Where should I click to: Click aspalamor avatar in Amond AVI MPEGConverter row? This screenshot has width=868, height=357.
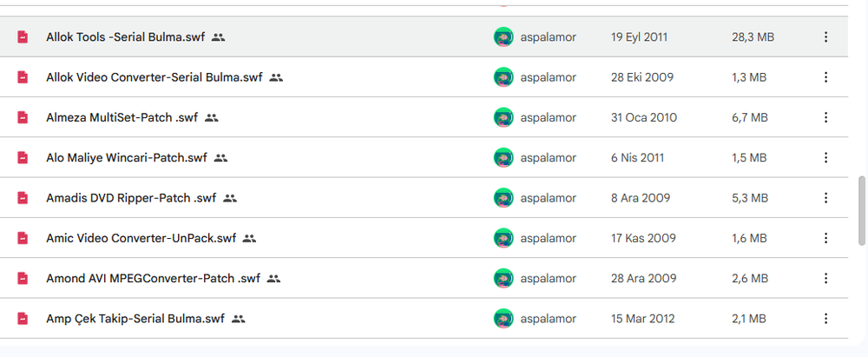[x=503, y=279]
